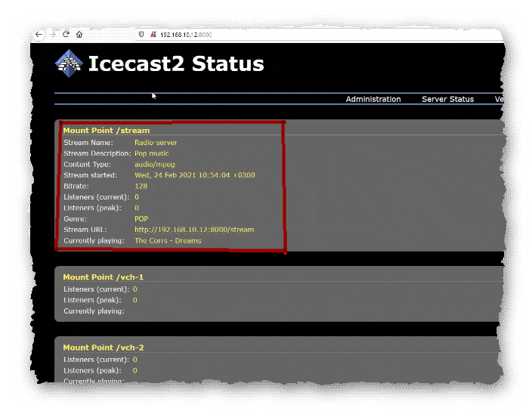This screenshot has height=411, width=532.
Task: Click the Stream Description label
Action: coord(97,153)
